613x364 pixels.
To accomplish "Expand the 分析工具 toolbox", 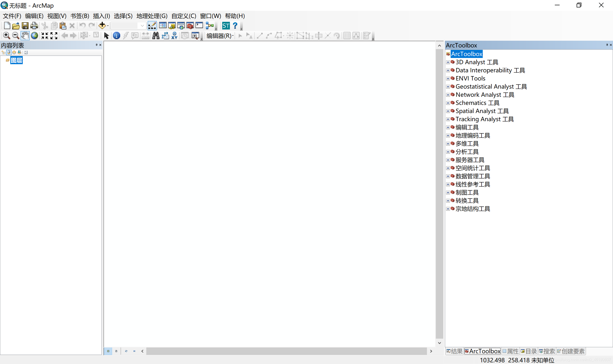I will [x=448, y=152].
